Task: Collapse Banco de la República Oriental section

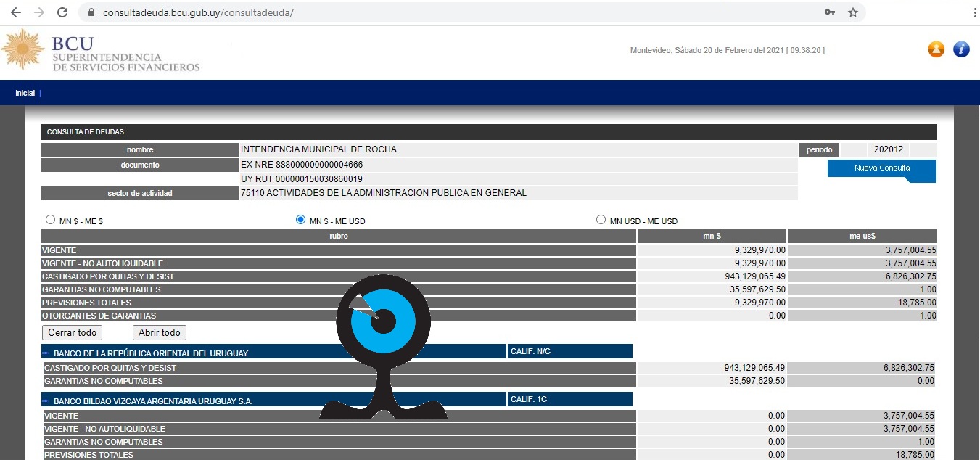Action: click(46, 353)
